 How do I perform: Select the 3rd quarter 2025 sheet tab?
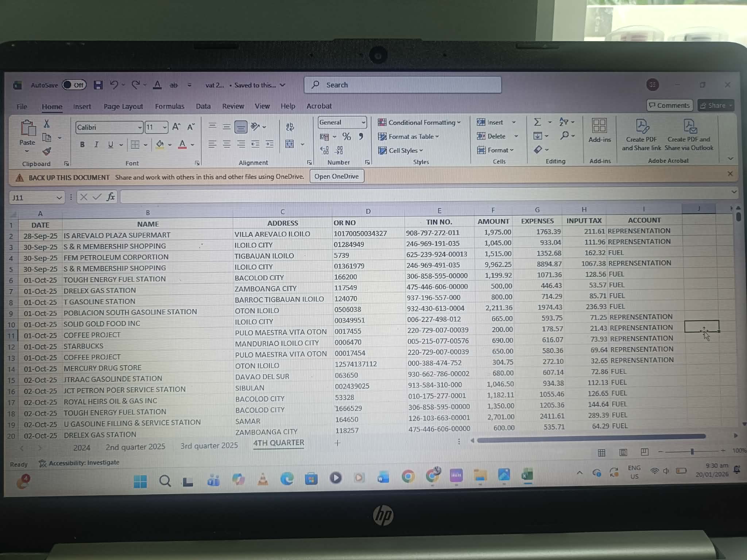(x=209, y=446)
